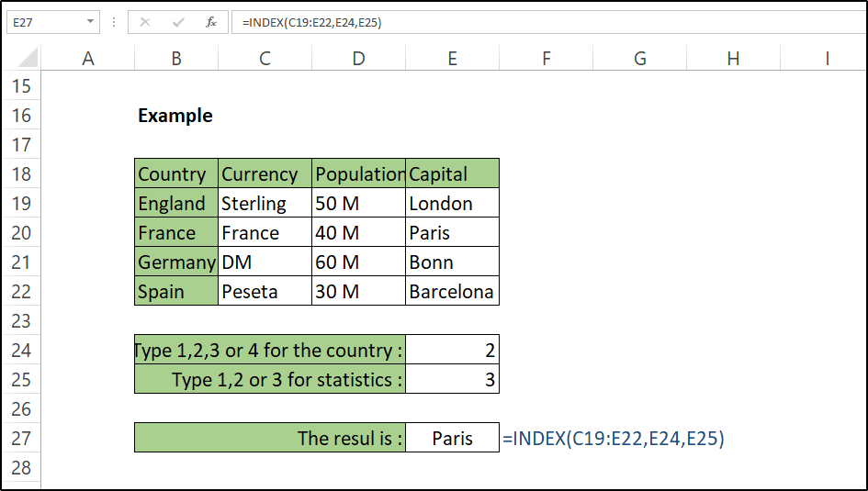Select the 'Currency' header cell
868x491 pixels.
pyautogui.click(x=265, y=173)
